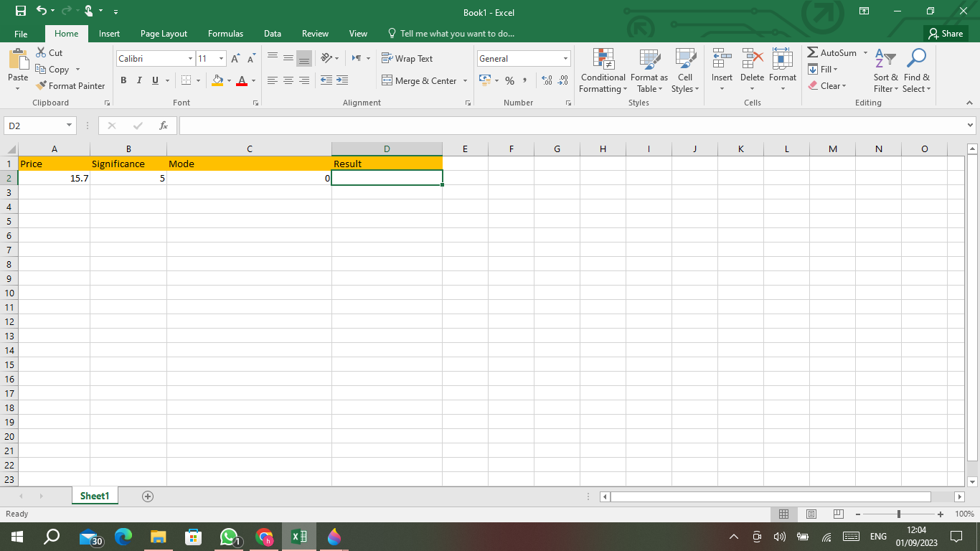Click the Font Color red swatch
Screen dimensions: 980x551
click(x=243, y=85)
